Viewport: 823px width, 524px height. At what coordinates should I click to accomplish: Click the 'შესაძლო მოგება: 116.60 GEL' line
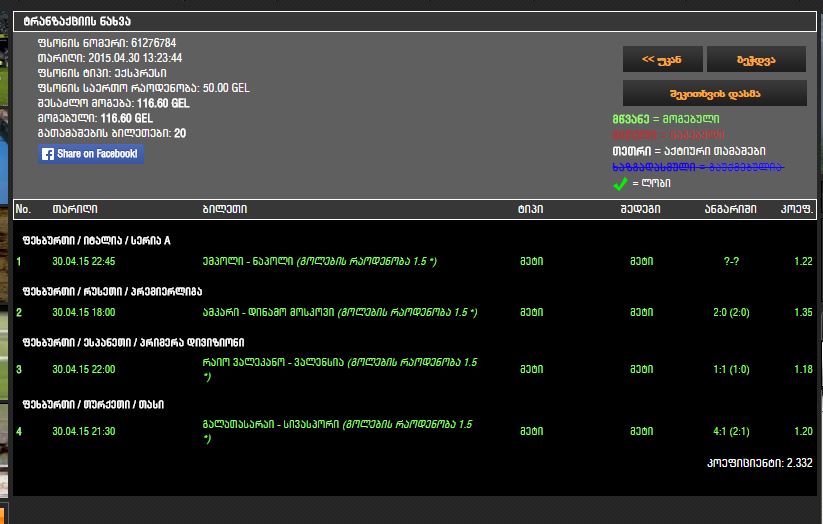(x=113, y=103)
